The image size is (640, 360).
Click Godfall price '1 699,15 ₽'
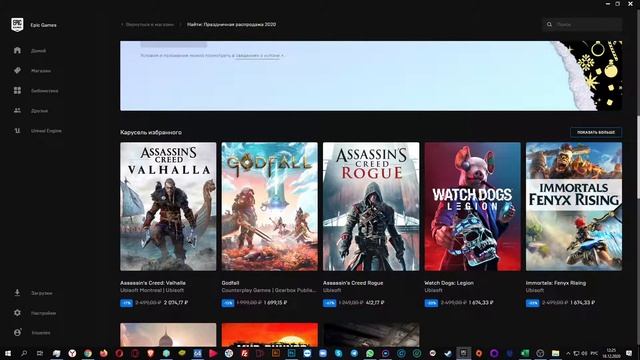tap(276, 303)
